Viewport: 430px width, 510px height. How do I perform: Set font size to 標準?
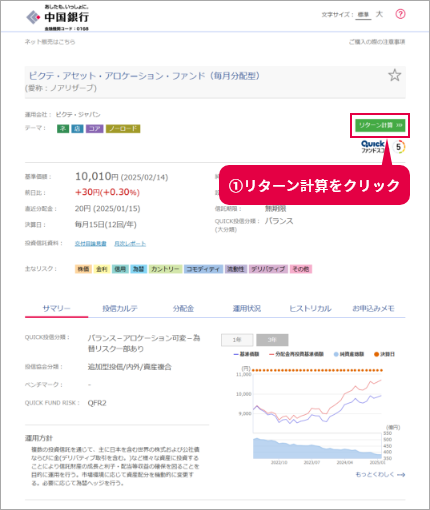click(363, 15)
